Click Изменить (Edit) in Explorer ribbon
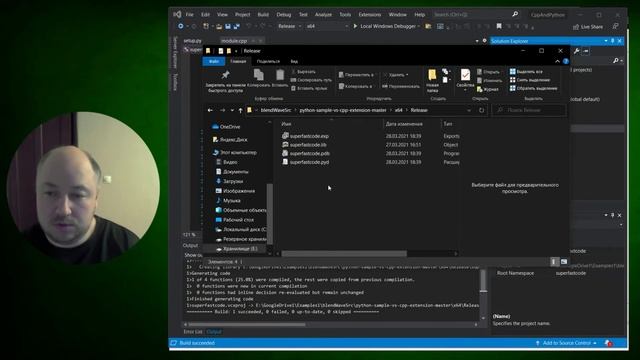This screenshot has height=360, width=640. tap(489, 80)
